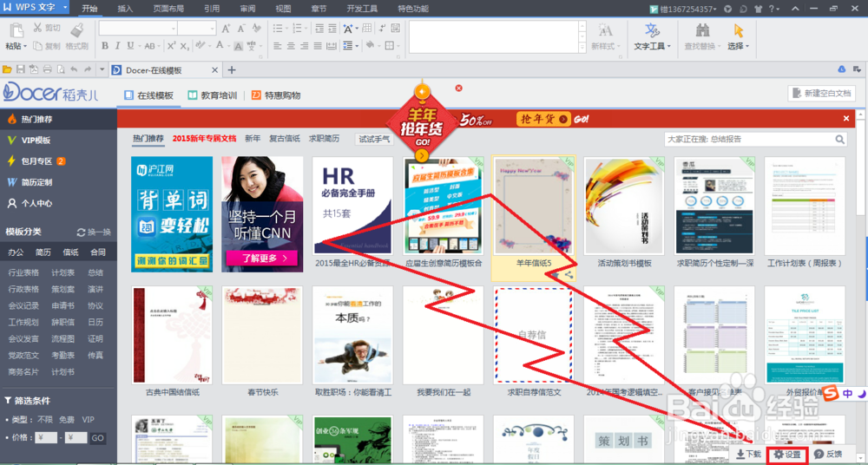Click the Print icon in quick access bar
Image resolution: width=868 pixels, height=465 pixels.
[47, 69]
